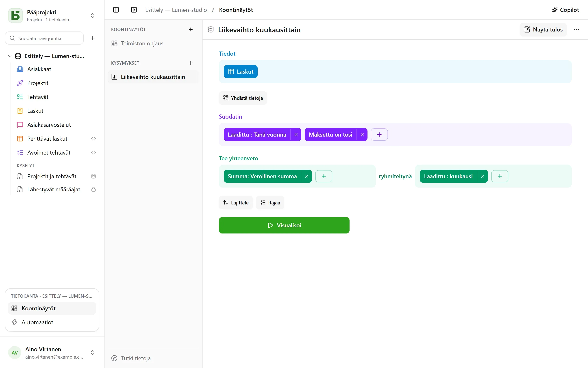Open Aino Virtanen account menu
This screenshot has width=588, height=368.
click(x=52, y=352)
